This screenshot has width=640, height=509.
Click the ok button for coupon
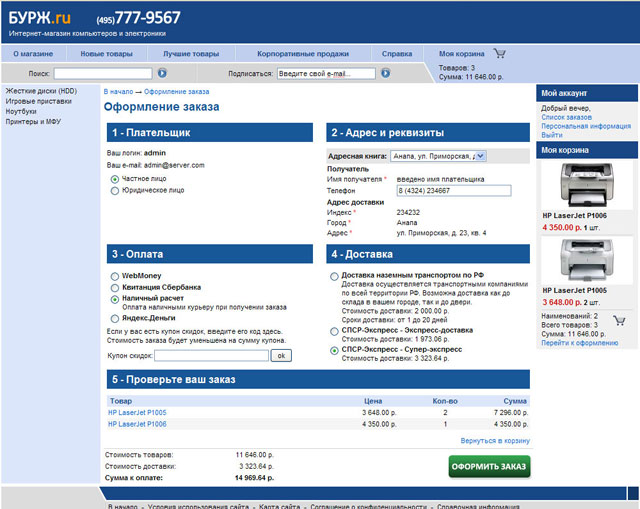pos(281,355)
